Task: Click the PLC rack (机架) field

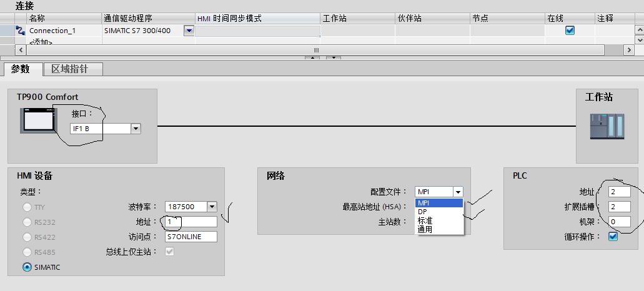Action: coord(620,222)
